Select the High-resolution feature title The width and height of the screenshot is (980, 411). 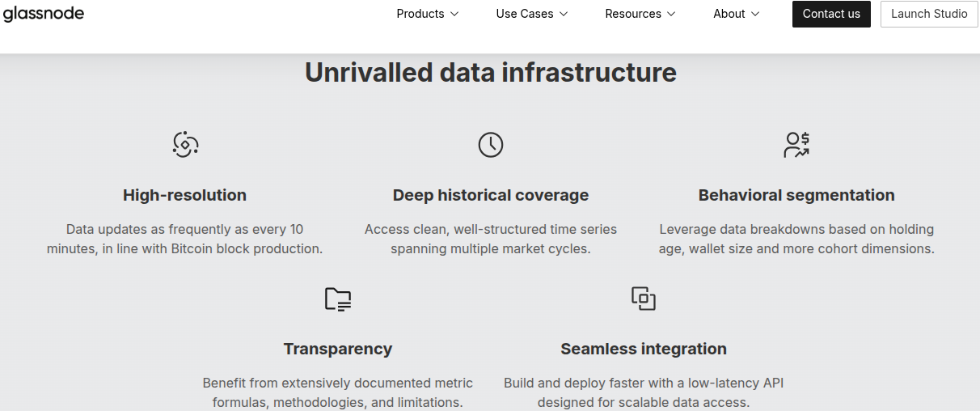[184, 195]
